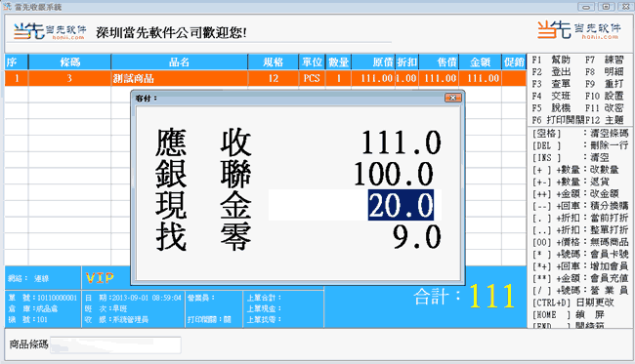Click the 機號 101 entry

click(28, 319)
